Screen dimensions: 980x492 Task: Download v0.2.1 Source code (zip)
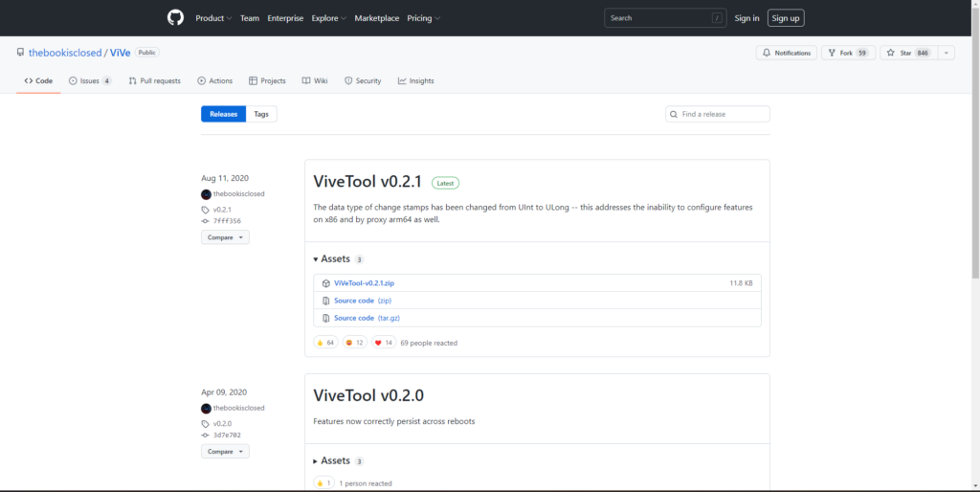[x=363, y=301]
